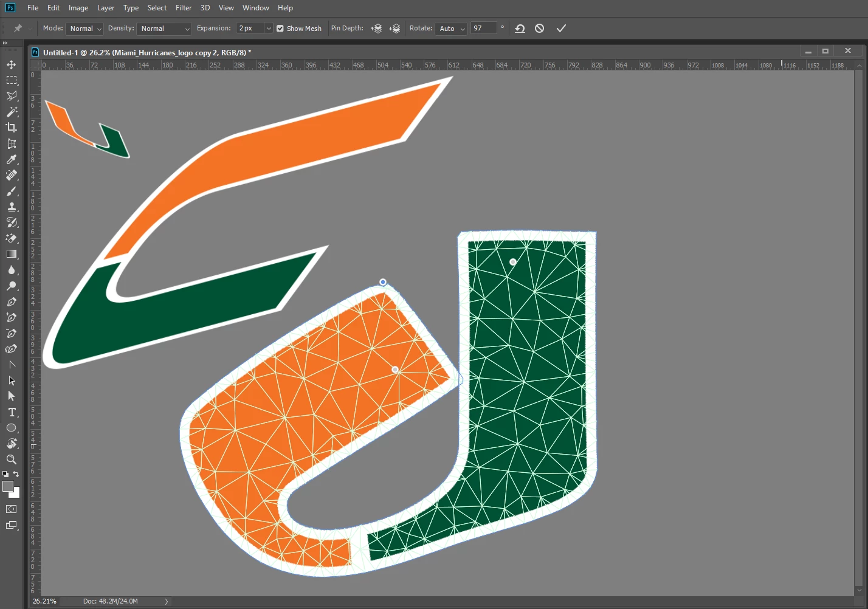Select the Zoom tool
The height and width of the screenshot is (609, 868).
point(12,459)
